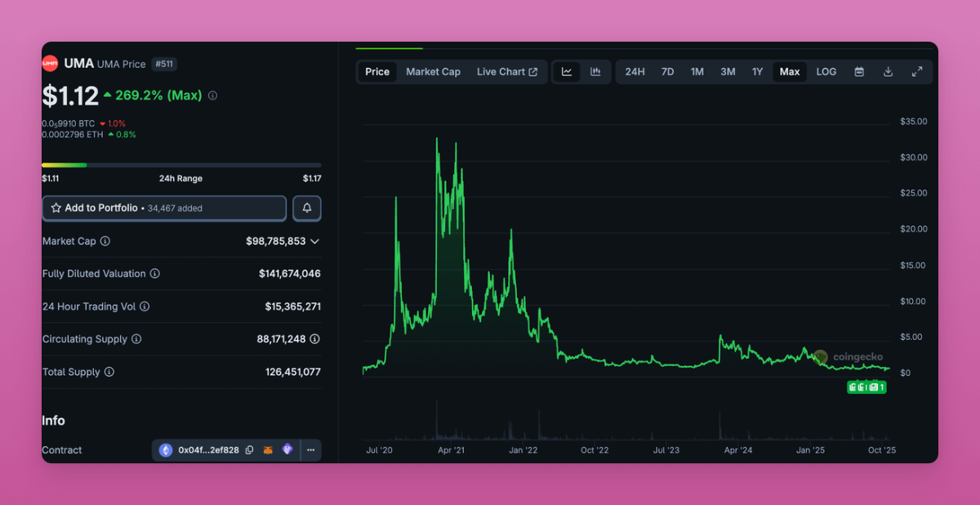Show the Market Cap info tooltip icon
The width and height of the screenshot is (980, 505).
[105, 241]
